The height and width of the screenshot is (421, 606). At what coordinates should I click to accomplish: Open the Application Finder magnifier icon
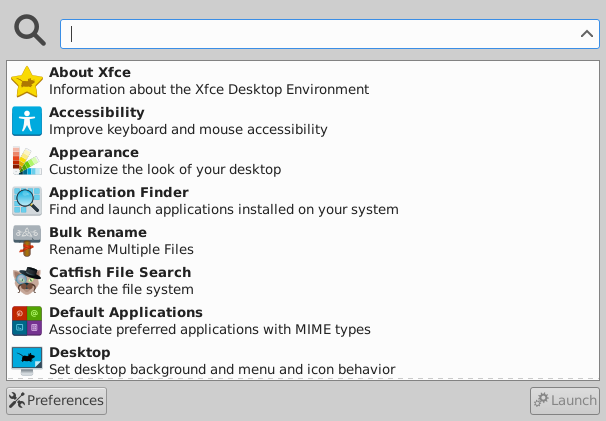point(27,201)
